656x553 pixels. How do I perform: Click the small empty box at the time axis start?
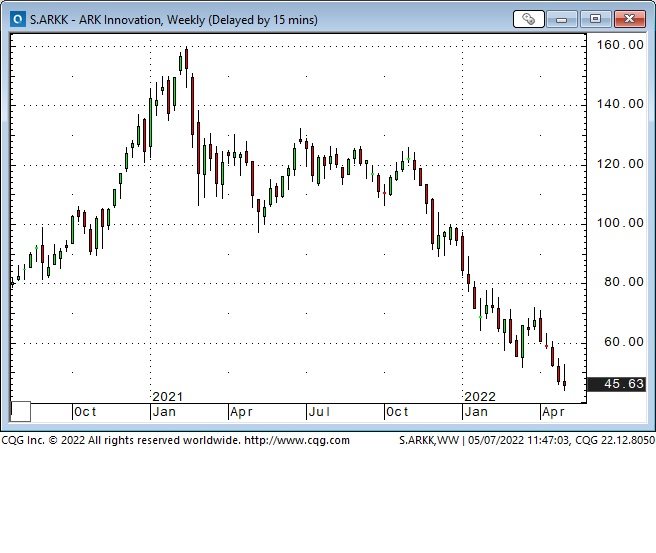[x=20, y=412]
